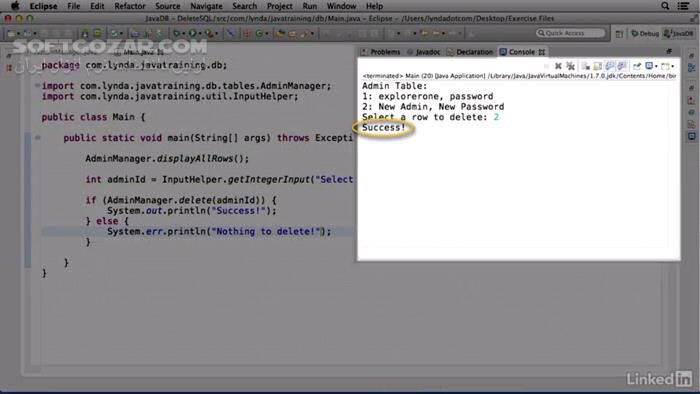
Task: Toggle Show Console When Standard Error Changes
Action: pos(621,66)
